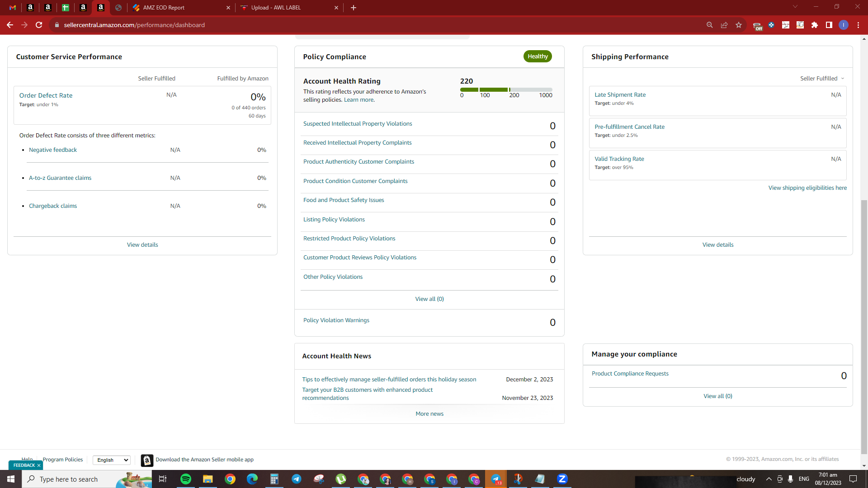Open Food and Product Safety Issues
The width and height of the screenshot is (868, 488).
(x=344, y=200)
